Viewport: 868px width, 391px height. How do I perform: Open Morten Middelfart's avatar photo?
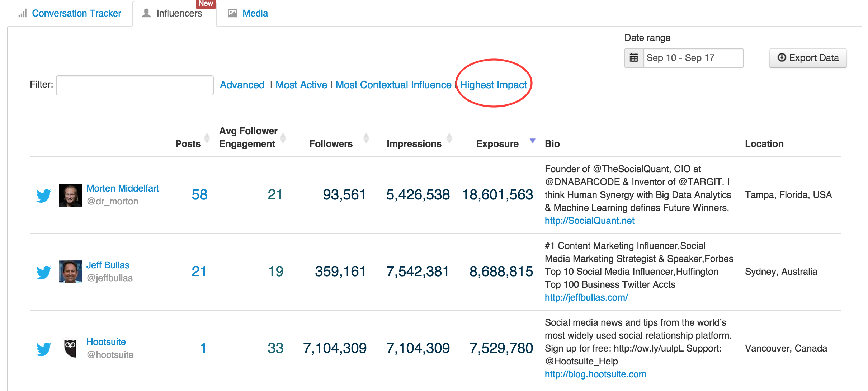70,195
